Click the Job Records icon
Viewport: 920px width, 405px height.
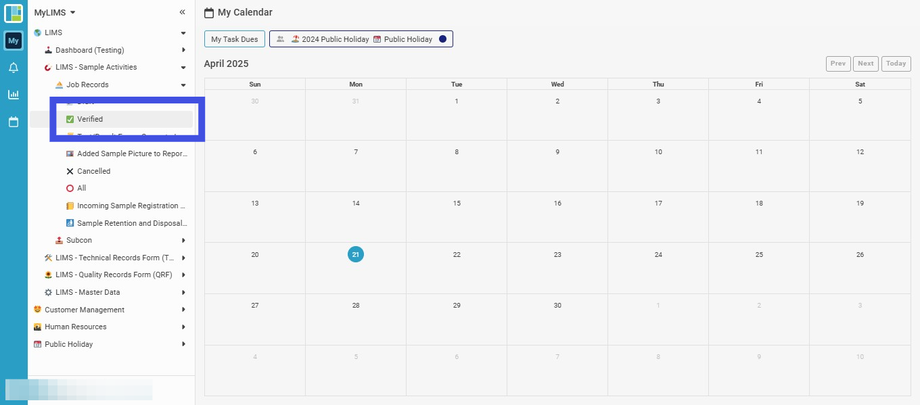(59, 85)
